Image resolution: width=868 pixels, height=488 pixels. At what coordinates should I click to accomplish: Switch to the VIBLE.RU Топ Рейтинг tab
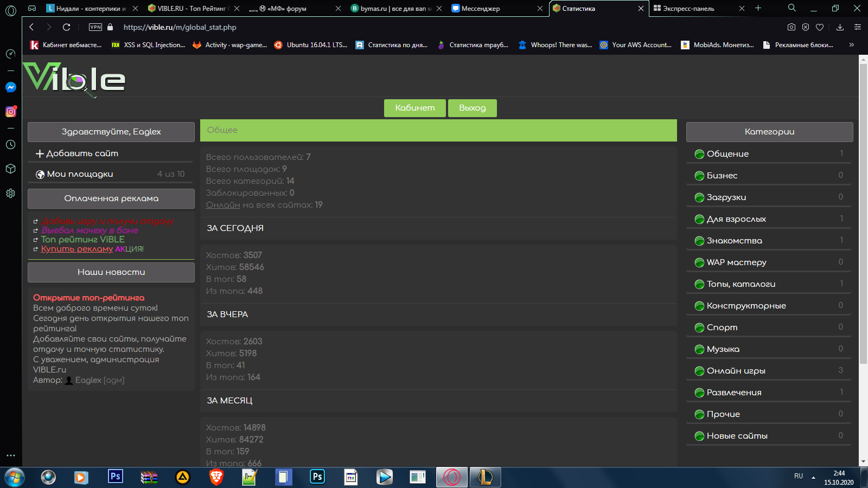[x=190, y=9]
